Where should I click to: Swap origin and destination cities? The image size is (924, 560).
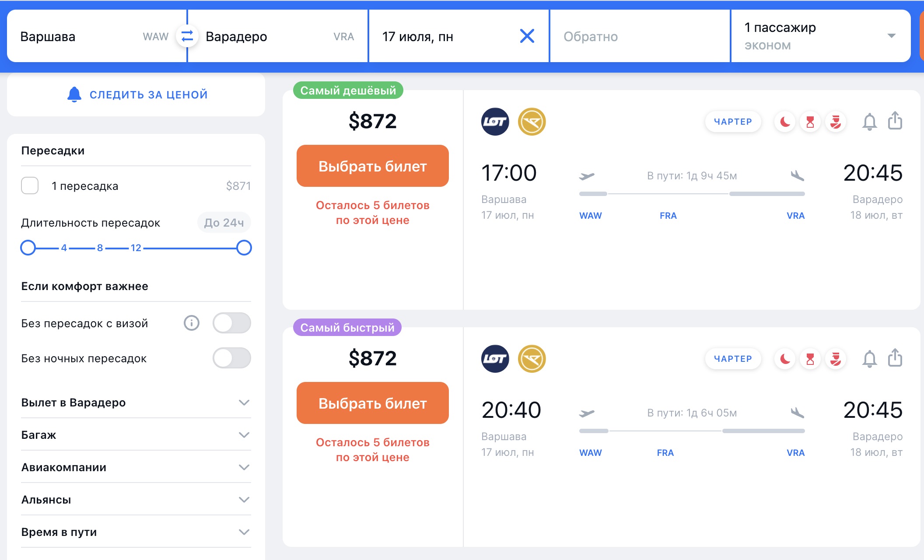(x=187, y=36)
